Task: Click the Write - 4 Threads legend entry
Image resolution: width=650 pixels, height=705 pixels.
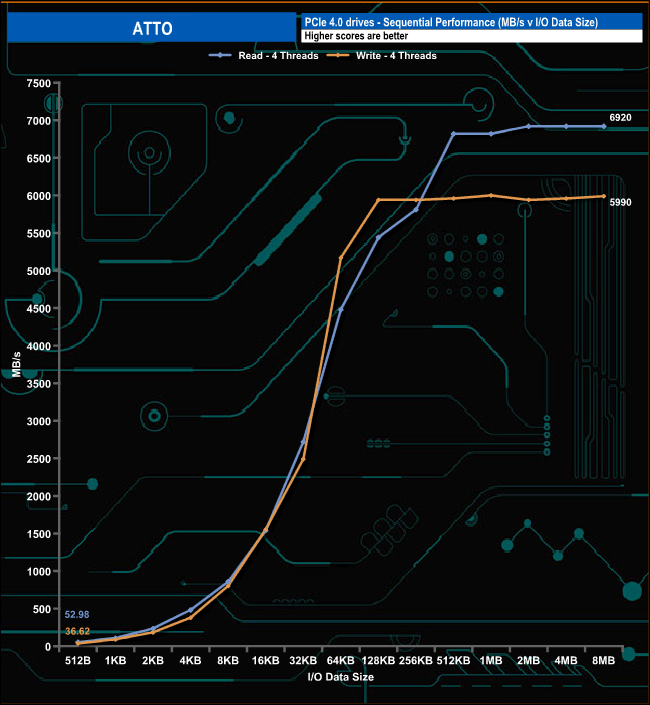Action: coord(397,56)
